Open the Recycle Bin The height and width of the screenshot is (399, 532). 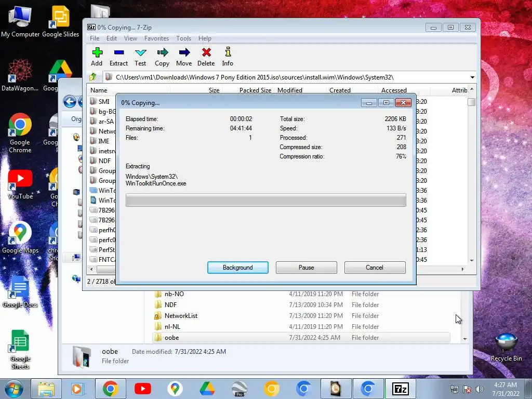click(506, 347)
